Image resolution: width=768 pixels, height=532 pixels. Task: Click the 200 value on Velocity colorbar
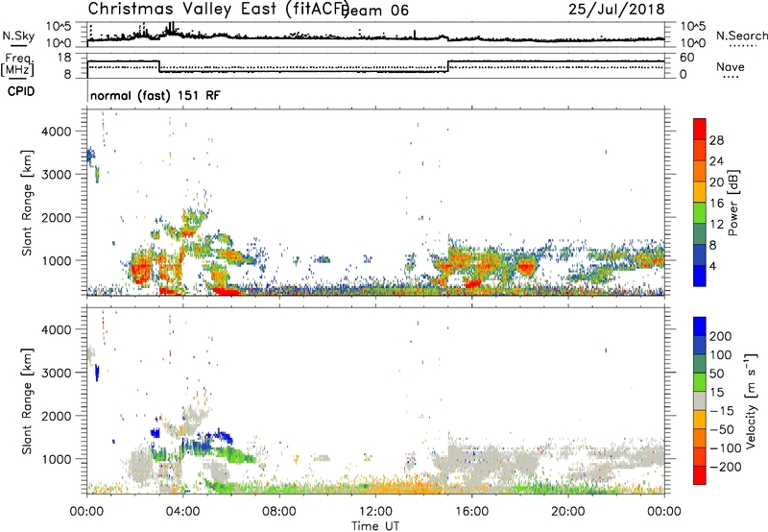(721, 336)
